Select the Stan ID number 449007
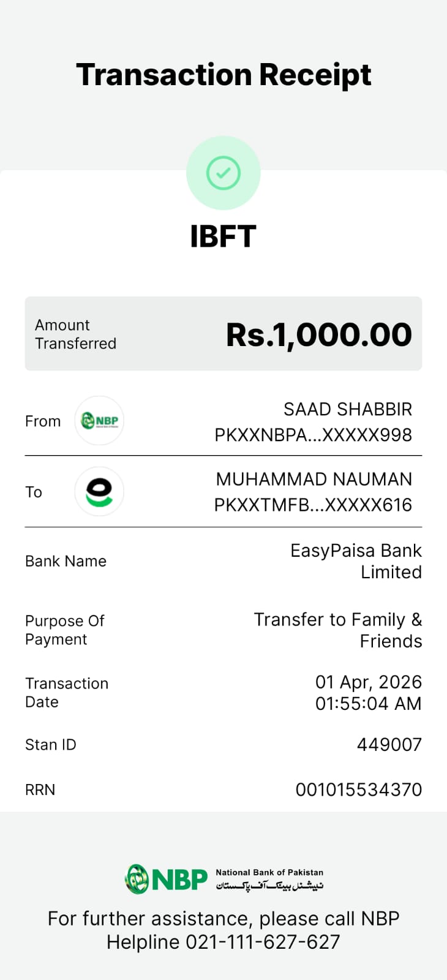Viewport: 447px width, 980px height. click(x=389, y=745)
